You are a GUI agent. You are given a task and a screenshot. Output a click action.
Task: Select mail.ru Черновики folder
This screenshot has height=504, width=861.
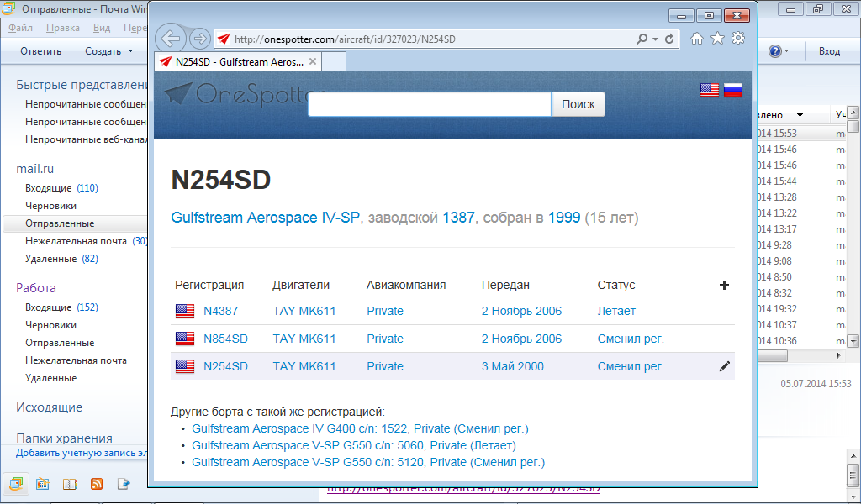coord(50,206)
